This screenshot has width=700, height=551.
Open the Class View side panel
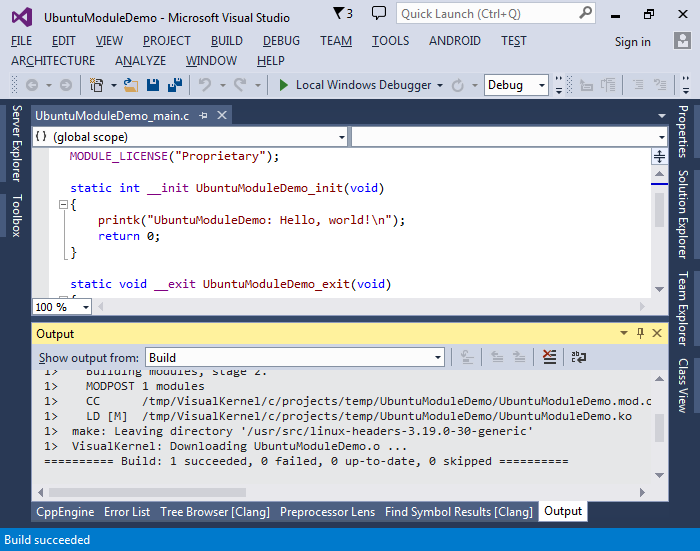tap(683, 385)
